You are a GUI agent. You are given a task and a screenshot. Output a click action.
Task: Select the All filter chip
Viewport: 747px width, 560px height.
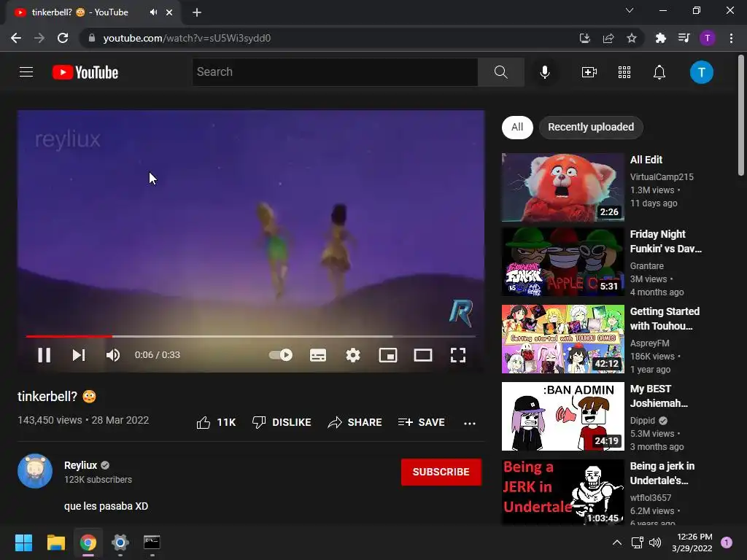tap(517, 127)
